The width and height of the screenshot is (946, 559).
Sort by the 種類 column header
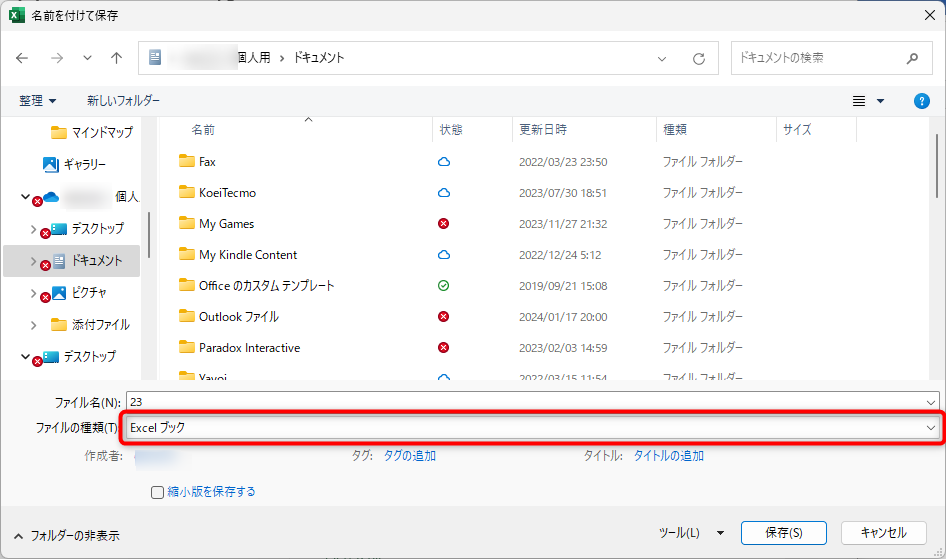[x=675, y=130]
